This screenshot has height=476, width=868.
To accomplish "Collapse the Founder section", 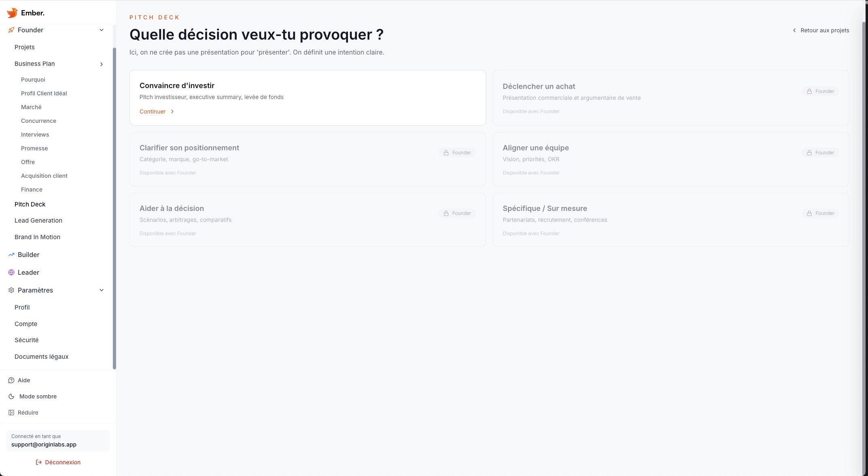I will click(x=102, y=30).
